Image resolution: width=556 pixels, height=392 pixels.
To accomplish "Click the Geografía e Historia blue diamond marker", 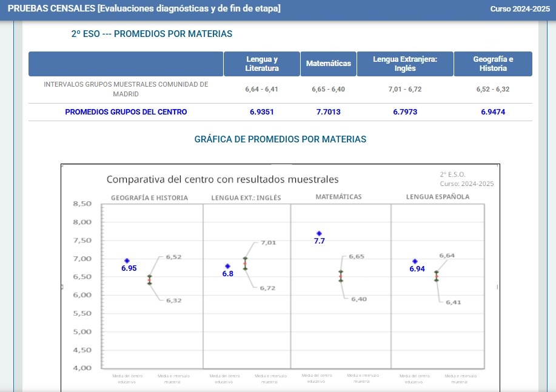I will click(x=127, y=261).
